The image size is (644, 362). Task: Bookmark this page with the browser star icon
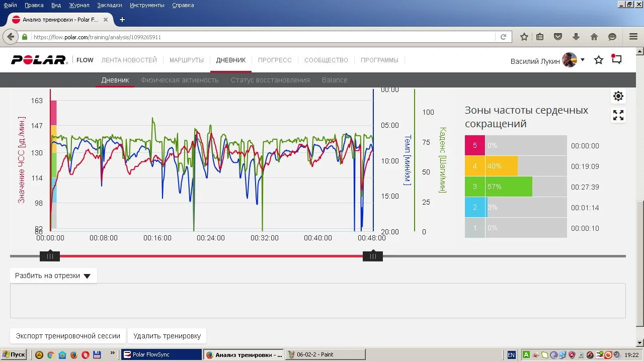pos(524,37)
